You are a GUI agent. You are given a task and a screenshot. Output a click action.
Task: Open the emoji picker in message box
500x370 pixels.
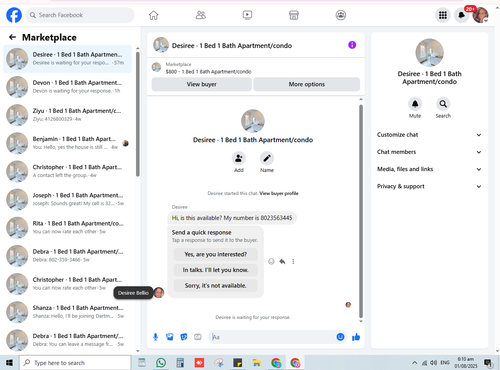pyautogui.click(x=340, y=337)
